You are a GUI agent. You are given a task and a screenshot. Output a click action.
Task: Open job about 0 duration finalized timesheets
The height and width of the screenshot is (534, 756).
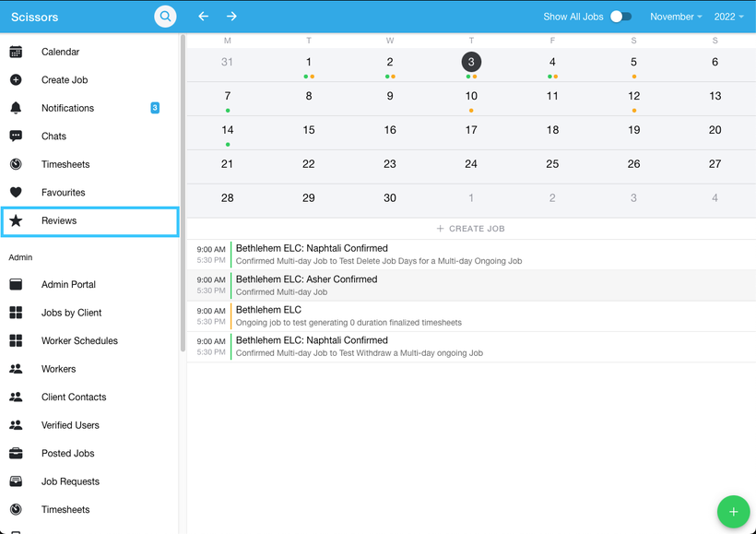tap(471, 316)
